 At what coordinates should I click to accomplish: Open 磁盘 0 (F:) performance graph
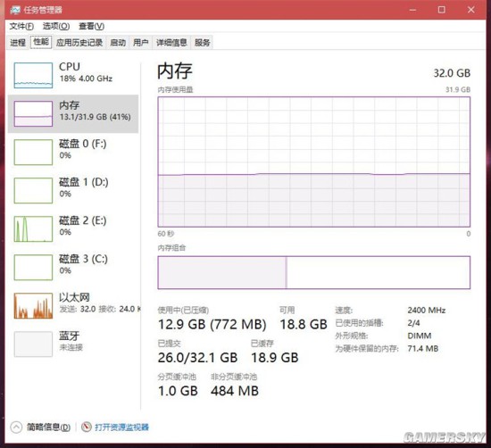pyautogui.click(x=33, y=152)
